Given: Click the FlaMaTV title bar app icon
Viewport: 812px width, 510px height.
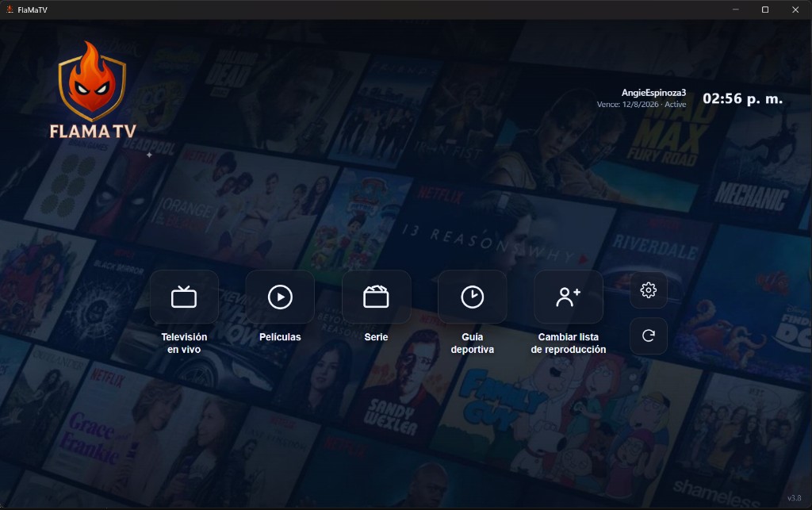Looking at the screenshot, I should pyautogui.click(x=10, y=10).
